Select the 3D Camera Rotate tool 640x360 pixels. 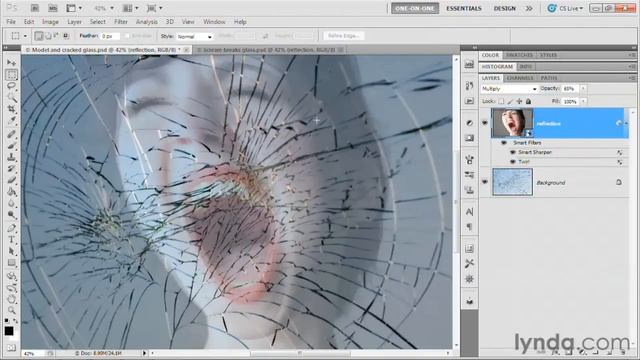11,287
